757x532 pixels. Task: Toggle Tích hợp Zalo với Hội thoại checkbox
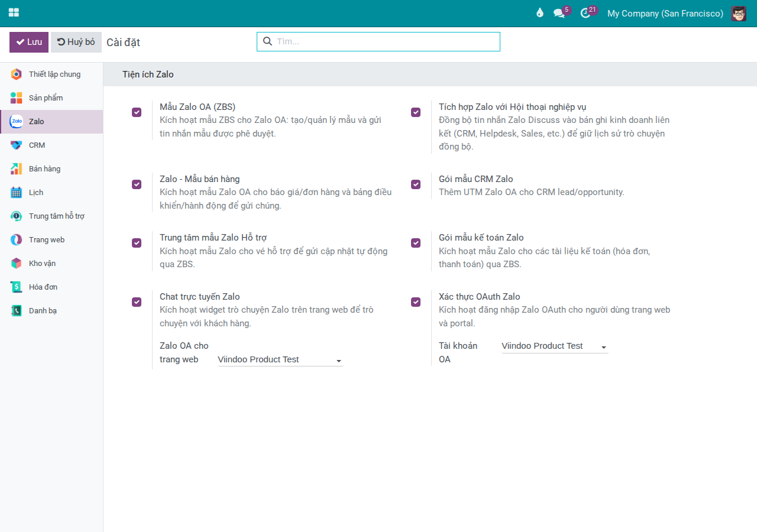pos(416,112)
